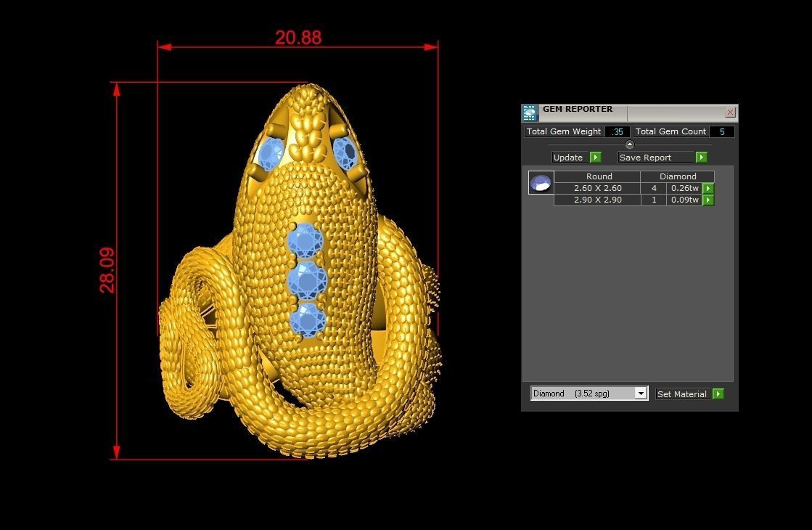Click green arrow next to Save Report
812x530 pixels.
[701, 157]
